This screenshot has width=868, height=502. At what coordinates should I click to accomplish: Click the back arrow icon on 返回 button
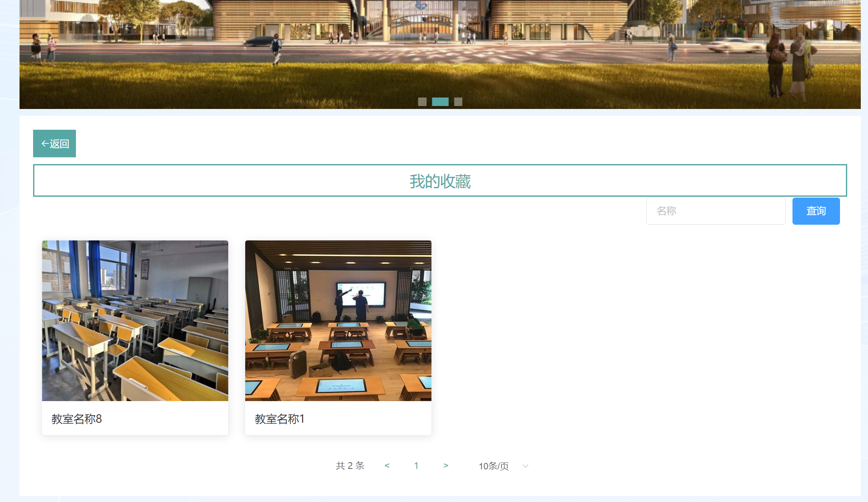[x=45, y=143]
